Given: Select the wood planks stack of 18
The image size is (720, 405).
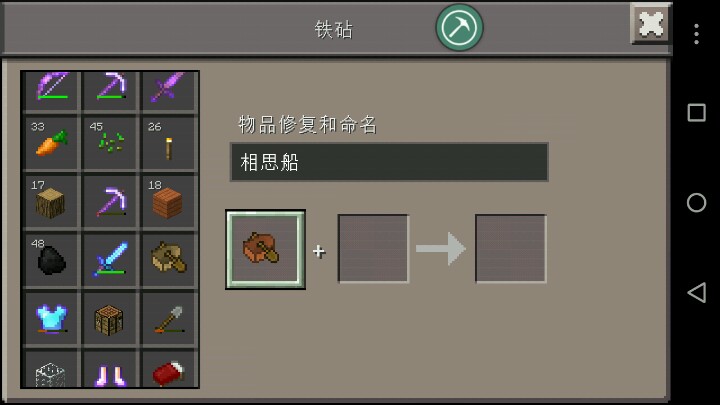Looking at the screenshot, I should coord(168,202).
